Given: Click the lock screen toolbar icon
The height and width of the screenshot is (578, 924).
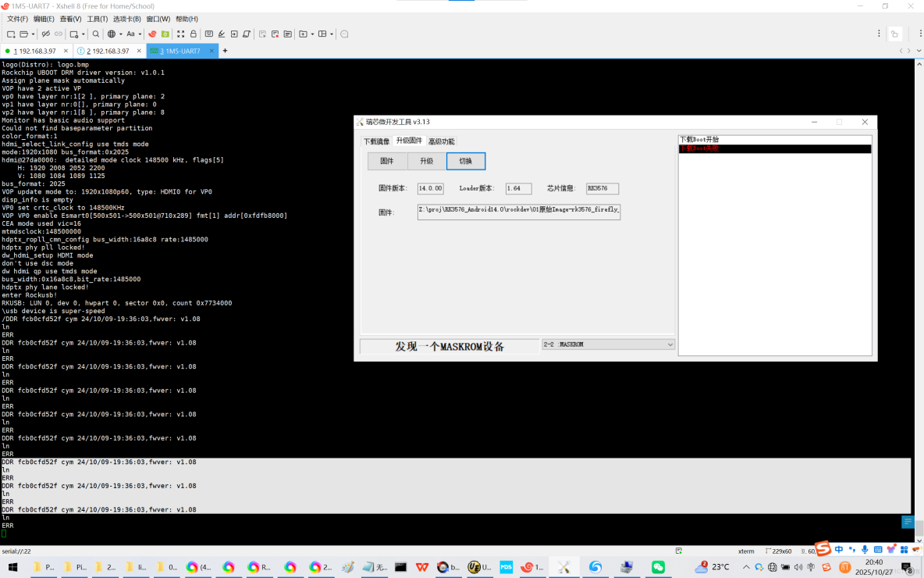Looking at the screenshot, I should tap(194, 34).
